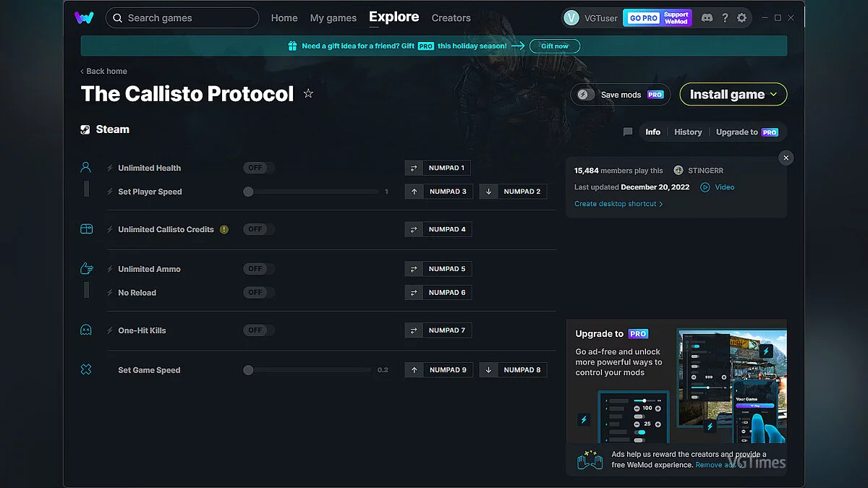Click the feedback chat bubble icon
Image resolution: width=868 pixels, height=488 pixels.
[627, 132]
